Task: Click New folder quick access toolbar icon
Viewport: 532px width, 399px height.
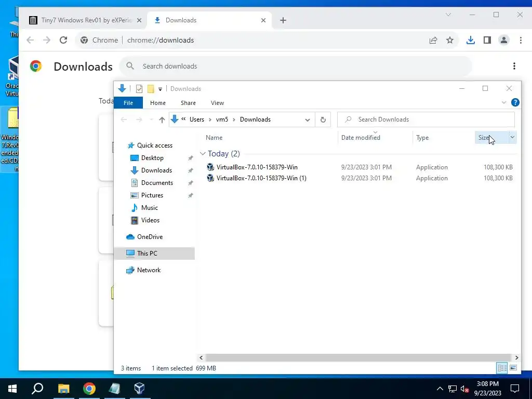Action: (151, 89)
